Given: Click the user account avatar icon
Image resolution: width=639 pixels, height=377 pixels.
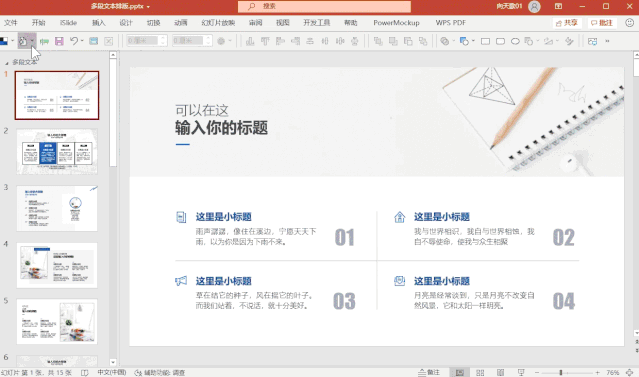Looking at the screenshot, I should coord(534,7).
